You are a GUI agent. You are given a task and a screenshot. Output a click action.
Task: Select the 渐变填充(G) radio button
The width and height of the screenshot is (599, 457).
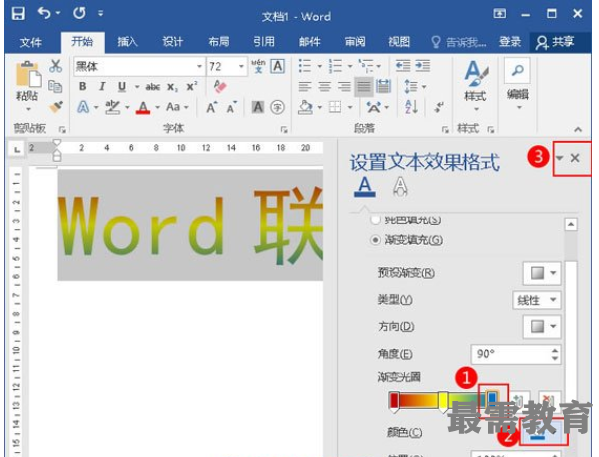coord(376,240)
